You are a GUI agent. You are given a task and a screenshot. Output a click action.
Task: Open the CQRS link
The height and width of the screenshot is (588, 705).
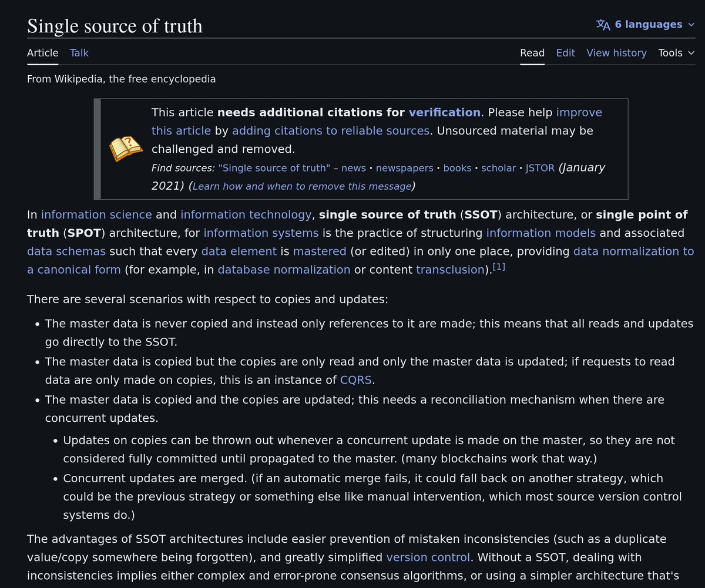pos(356,380)
